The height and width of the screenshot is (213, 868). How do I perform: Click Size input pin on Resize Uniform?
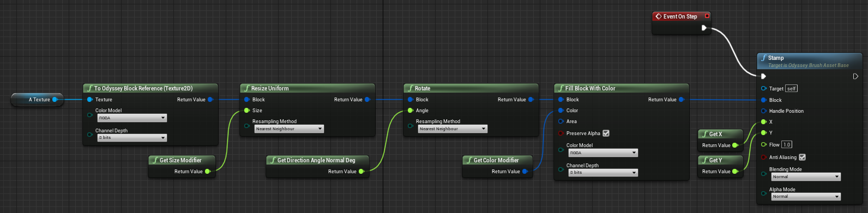click(247, 111)
